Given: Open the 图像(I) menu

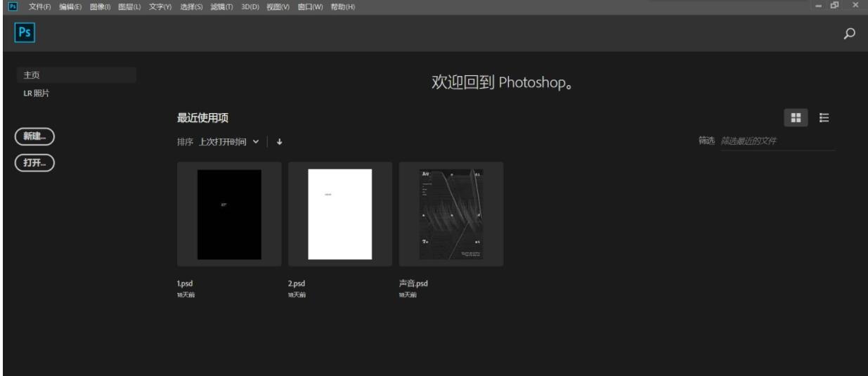Looking at the screenshot, I should point(101,6).
